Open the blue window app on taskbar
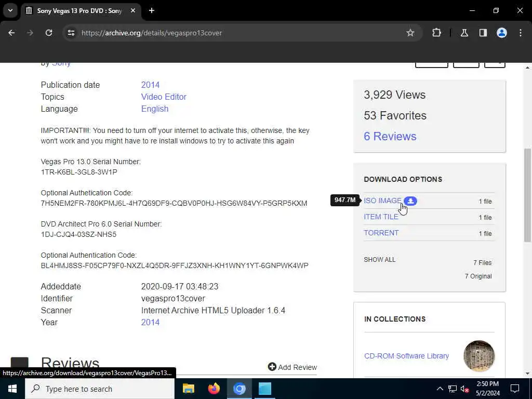Image resolution: width=532 pixels, height=399 pixels. [264, 389]
